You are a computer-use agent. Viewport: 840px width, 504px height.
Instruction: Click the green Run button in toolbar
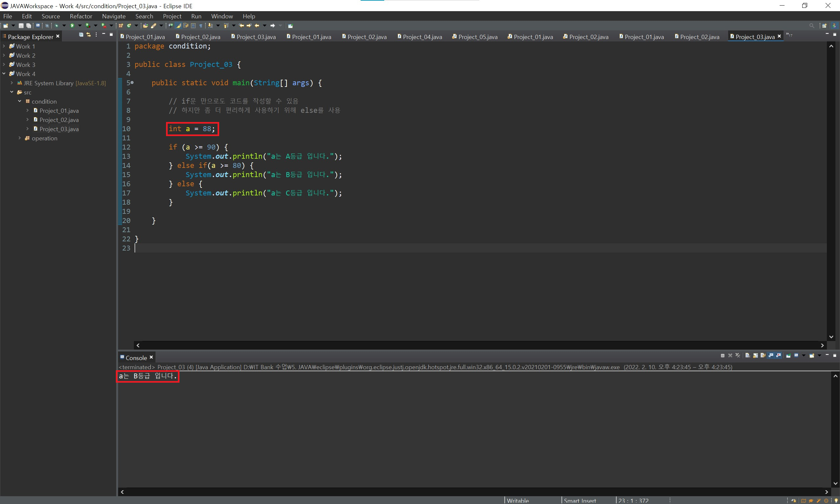[x=72, y=26]
